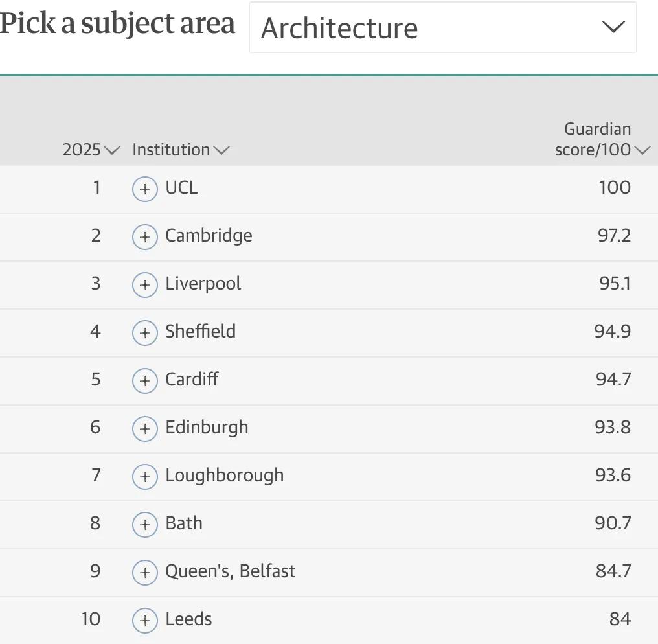Image resolution: width=658 pixels, height=644 pixels.
Task: Sort by Guardian score/100 column
Action: pos(602,140)
